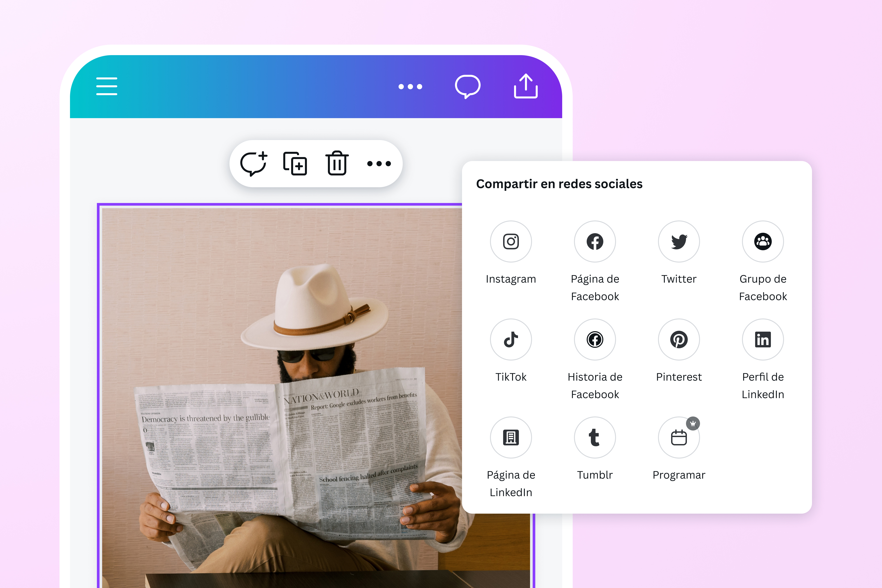The height and width of the screenshot is (588, 882).
Task: Click the Compartir en redes sociales heading
Action: click(559, 184)
